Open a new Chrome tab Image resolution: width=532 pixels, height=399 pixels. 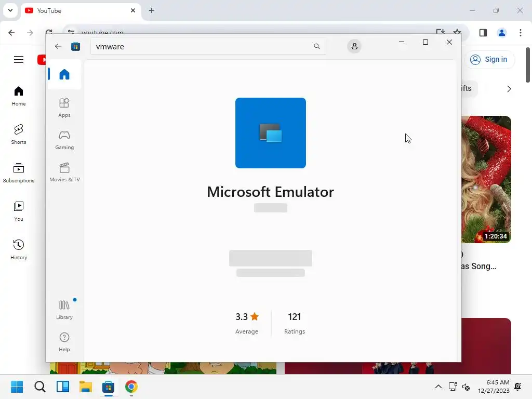tap(152, 10)
